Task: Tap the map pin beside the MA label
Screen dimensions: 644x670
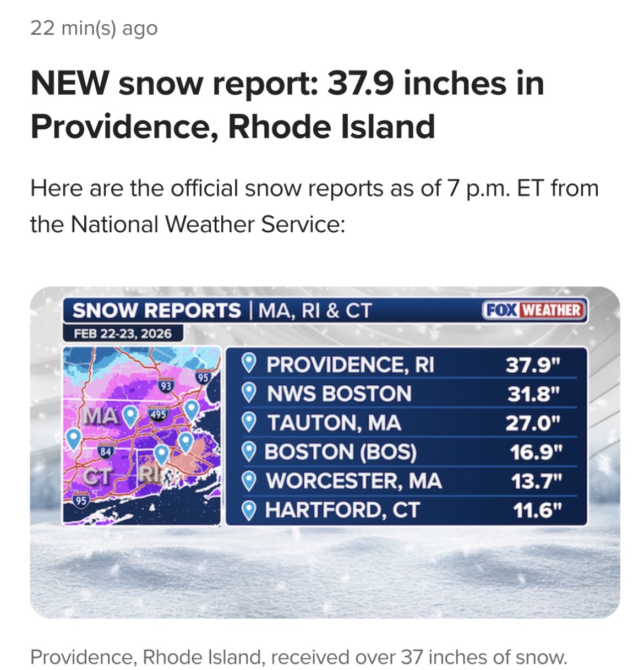Action: [x=130, y=416]
